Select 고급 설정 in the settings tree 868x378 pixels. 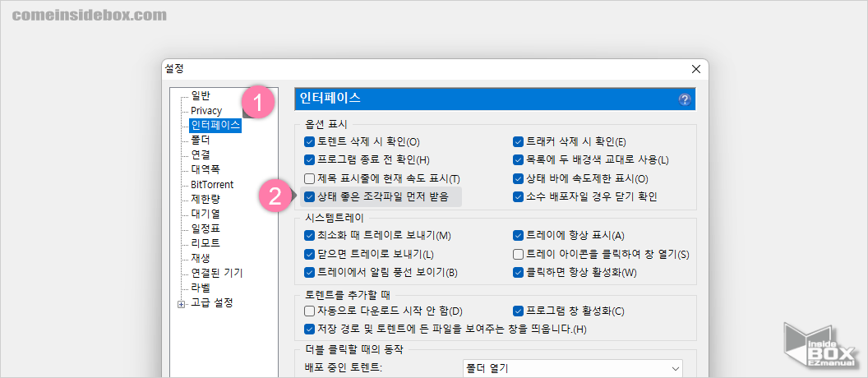[212, 303]
